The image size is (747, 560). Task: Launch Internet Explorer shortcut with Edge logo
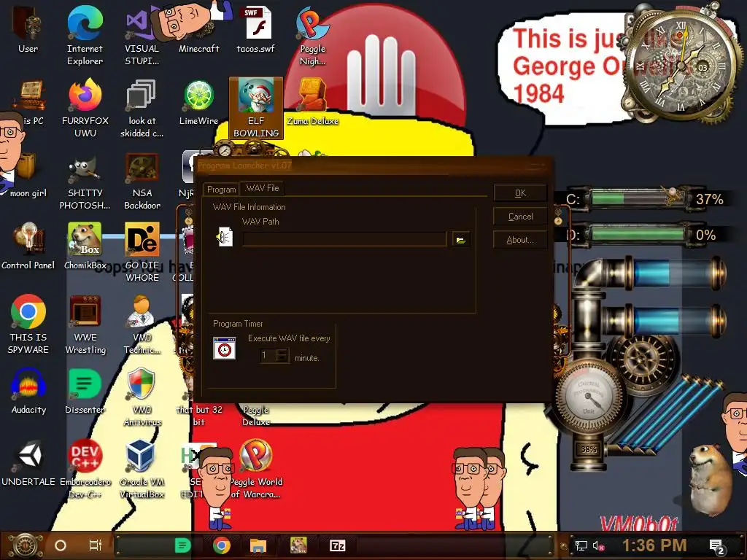tap(85, 36)
